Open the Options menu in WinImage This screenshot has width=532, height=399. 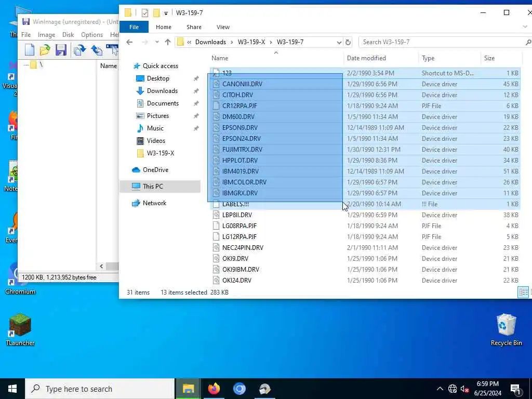(92, 35)
